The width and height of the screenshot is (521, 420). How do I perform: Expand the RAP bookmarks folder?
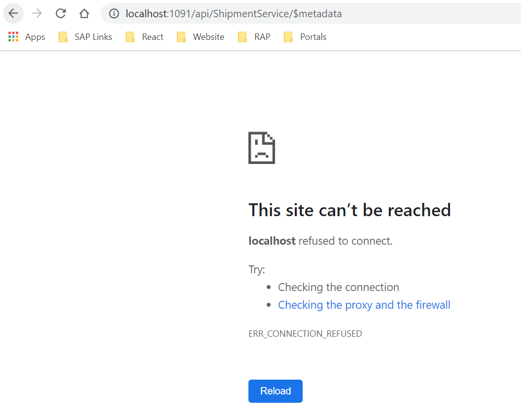(261, 36)
